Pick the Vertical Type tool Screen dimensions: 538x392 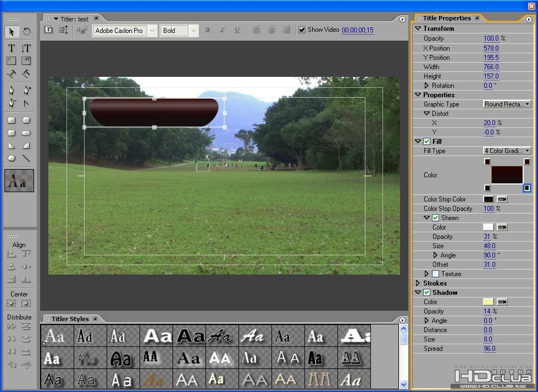(x=26, y=48)
